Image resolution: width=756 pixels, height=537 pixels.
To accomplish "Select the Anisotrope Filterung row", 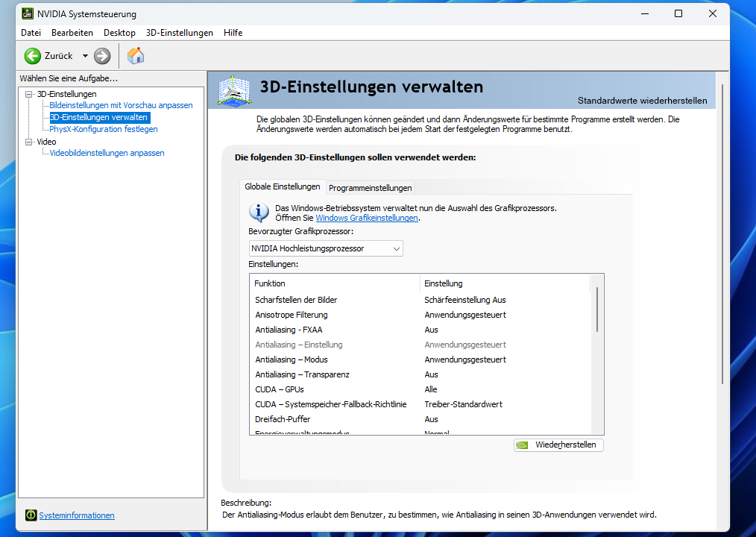I will [x=420, y=315].
